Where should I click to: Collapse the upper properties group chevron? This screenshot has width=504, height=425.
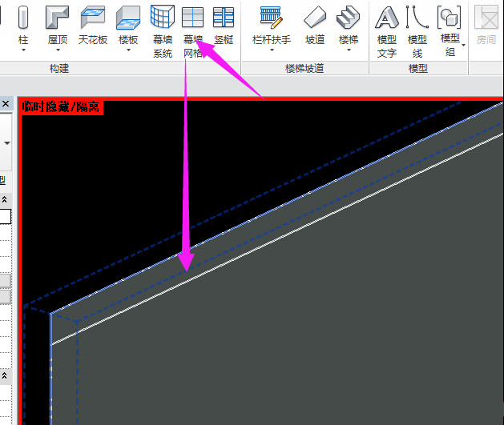tap(5, 199)
